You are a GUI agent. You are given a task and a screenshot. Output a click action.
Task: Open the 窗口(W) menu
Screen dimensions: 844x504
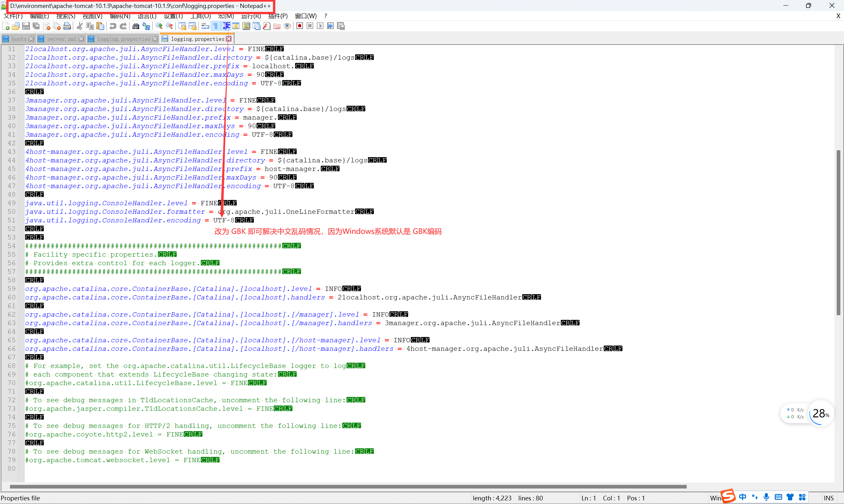(x=306, y=16)
